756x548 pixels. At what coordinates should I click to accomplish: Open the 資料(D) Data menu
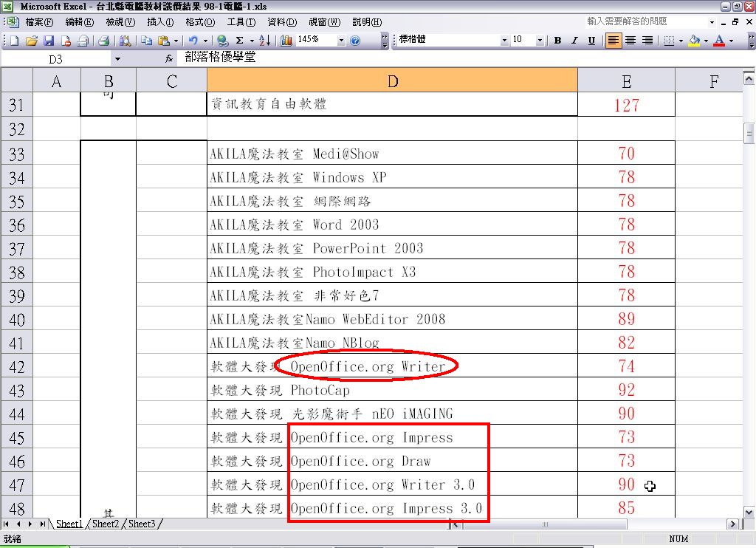tap(282, 22)
